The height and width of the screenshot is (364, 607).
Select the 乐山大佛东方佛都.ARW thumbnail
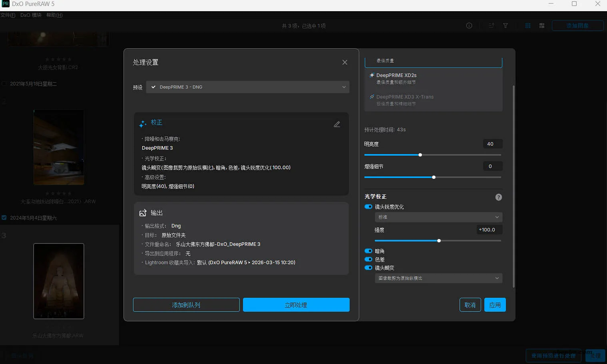click(x=59, y=281)
